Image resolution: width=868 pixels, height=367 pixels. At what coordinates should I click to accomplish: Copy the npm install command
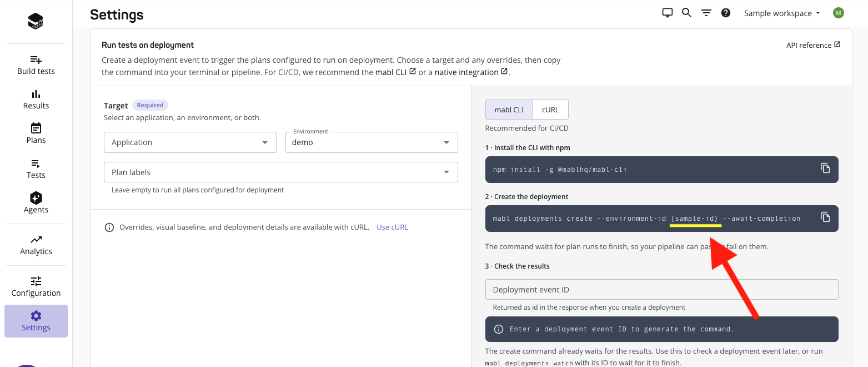click(x=826, y=168)
